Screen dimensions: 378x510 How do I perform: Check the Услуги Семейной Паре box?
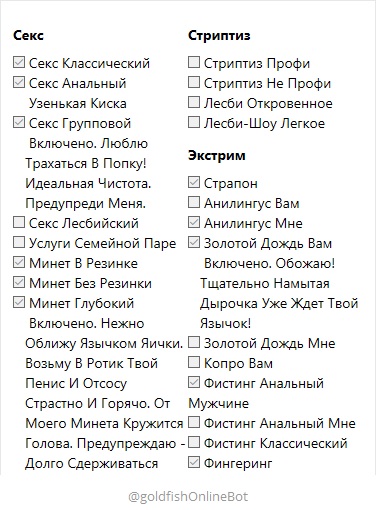(x=19, y=242)
